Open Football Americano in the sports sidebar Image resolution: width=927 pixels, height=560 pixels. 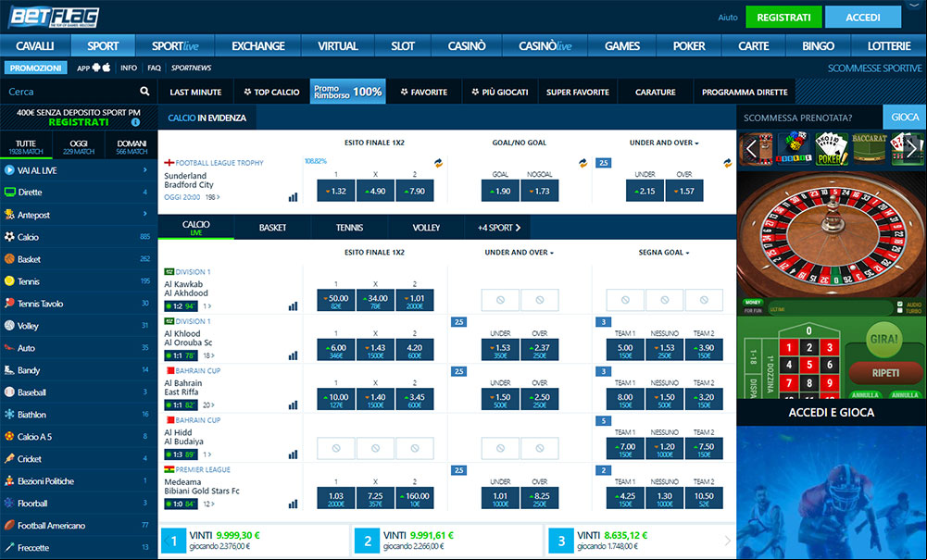pos(79,525)
